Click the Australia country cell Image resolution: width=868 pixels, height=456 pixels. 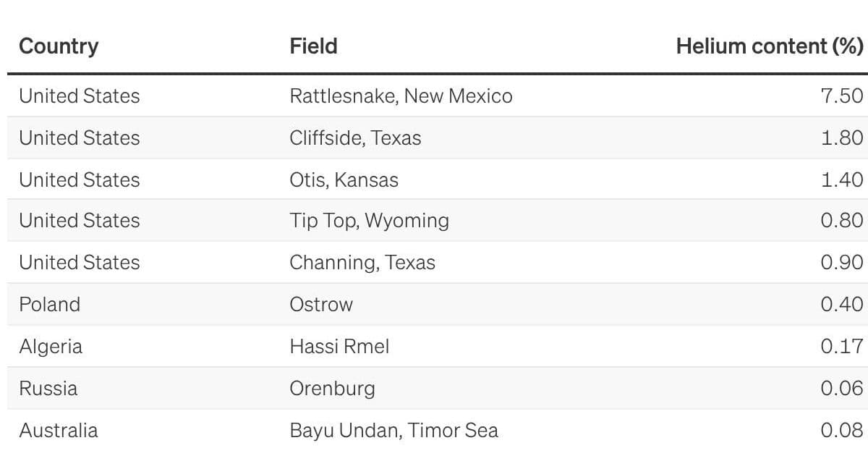(58, 431)
